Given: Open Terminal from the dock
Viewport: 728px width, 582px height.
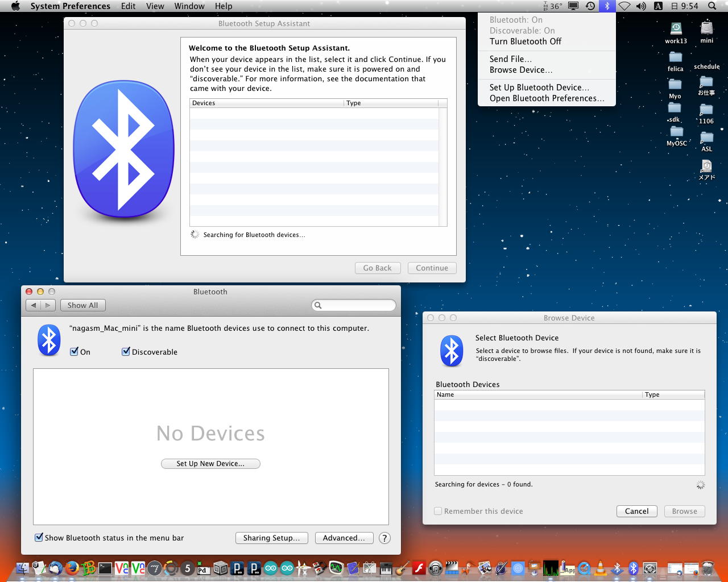Looking at the screenshot, I should click(x=105, y=568).
